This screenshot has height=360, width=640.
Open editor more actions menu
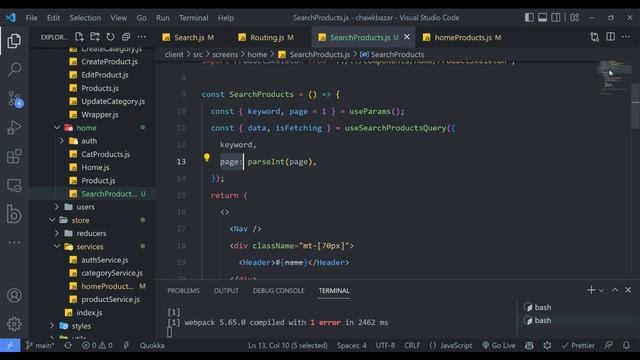pos(626,37)
